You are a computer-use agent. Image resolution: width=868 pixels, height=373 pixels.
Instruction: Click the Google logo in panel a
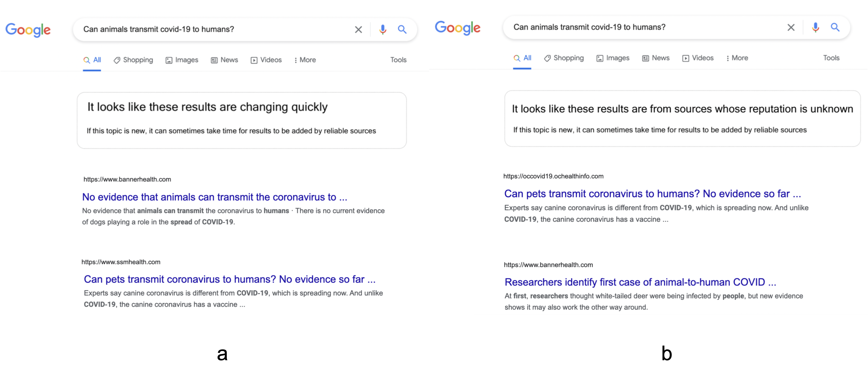click(28, 30)
